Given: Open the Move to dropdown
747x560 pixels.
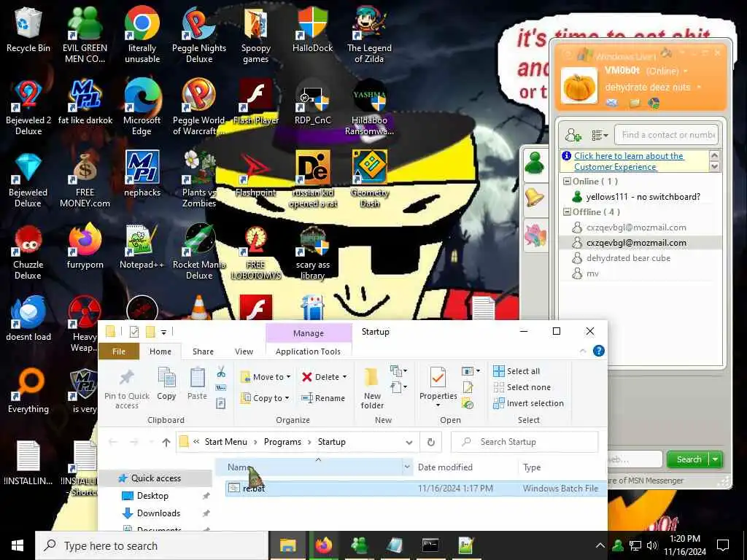Looking at the screenshot, I should (x=266, y=377).
